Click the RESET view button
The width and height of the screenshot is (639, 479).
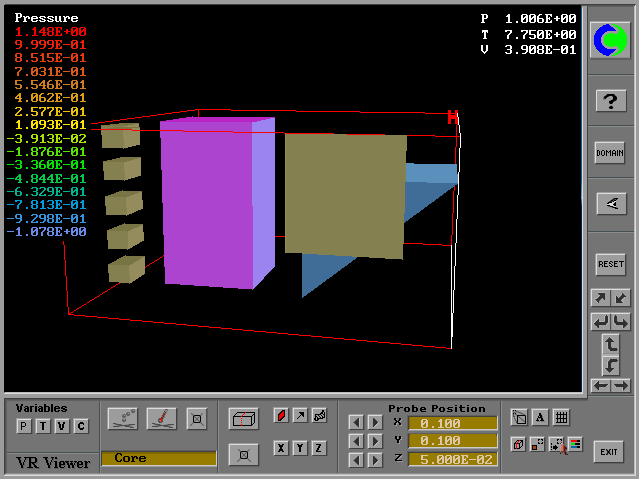click(610, 264)
